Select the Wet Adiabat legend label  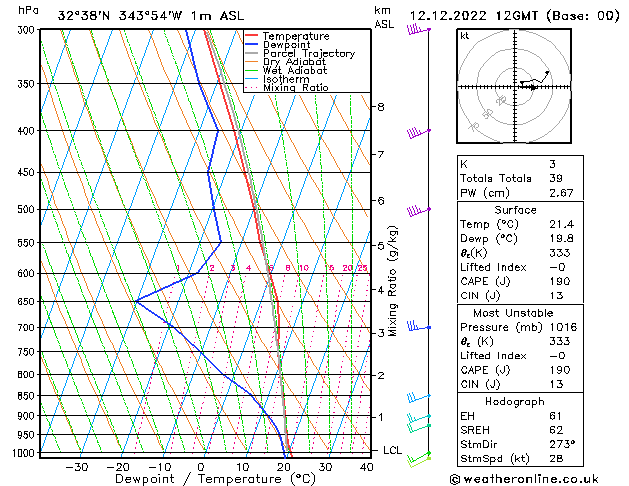(x=295, y=71)
